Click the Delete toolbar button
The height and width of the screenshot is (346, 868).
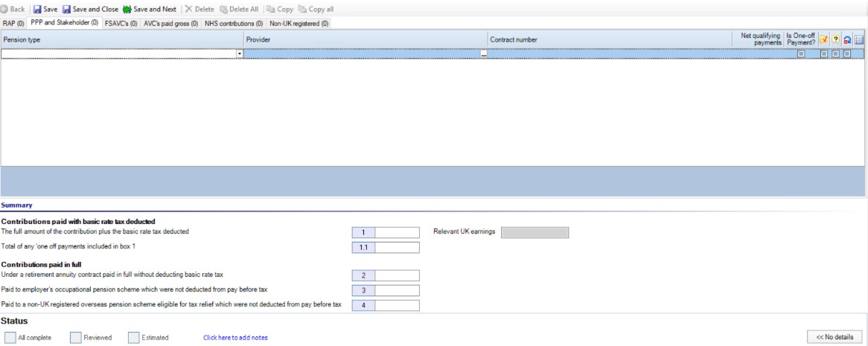(x=200, y=10)
